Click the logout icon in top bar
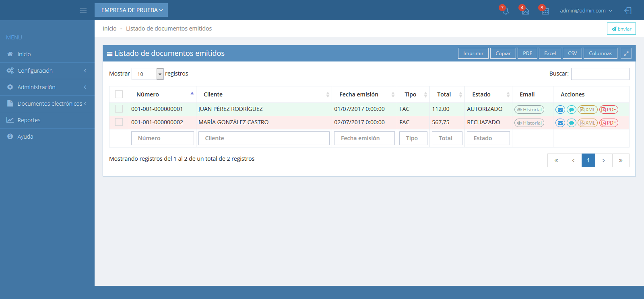 tap(628, 10)
